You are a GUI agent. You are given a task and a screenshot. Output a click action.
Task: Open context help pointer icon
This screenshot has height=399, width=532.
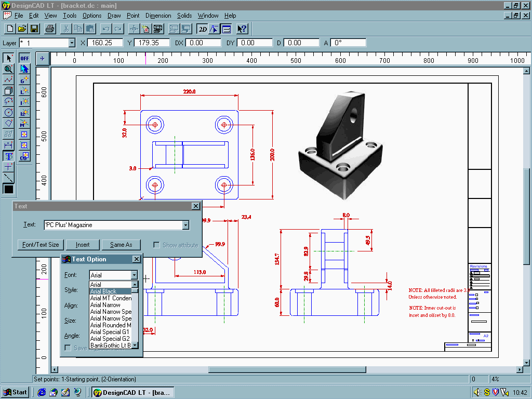[x=242, y=29]
